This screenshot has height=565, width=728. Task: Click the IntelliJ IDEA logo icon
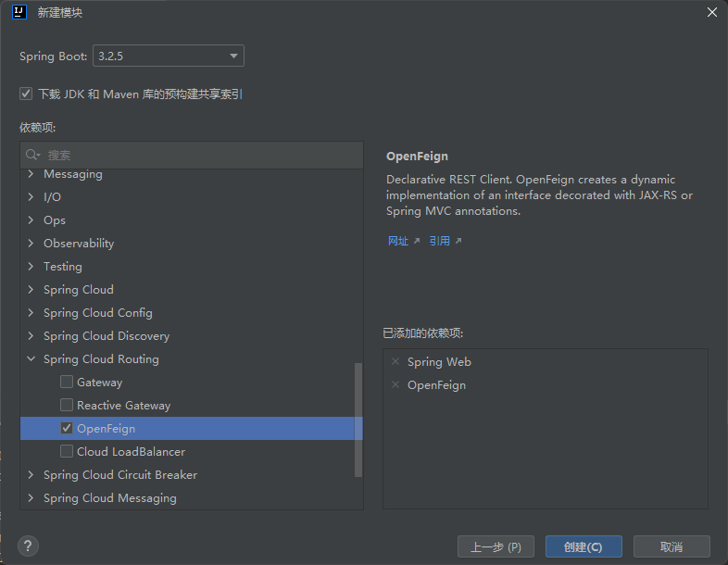pos(19,12)
